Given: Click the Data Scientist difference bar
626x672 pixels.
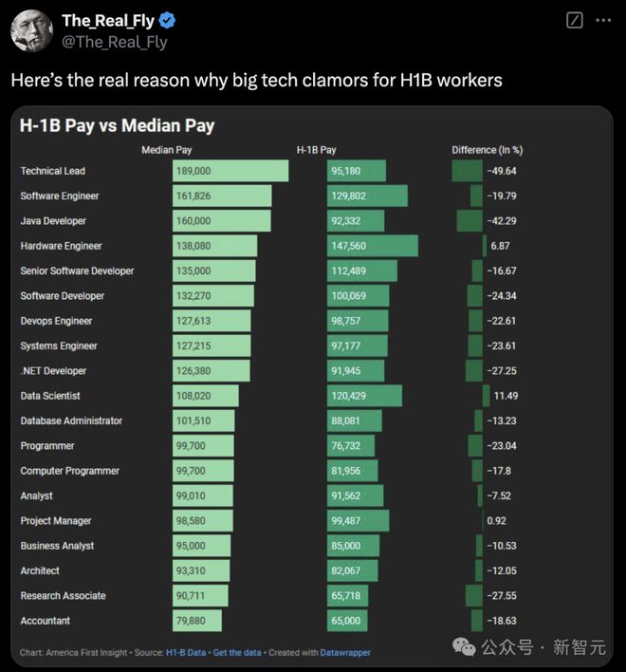Looking at the screenshot, I should pyautogui.click(x=486, y=396).
